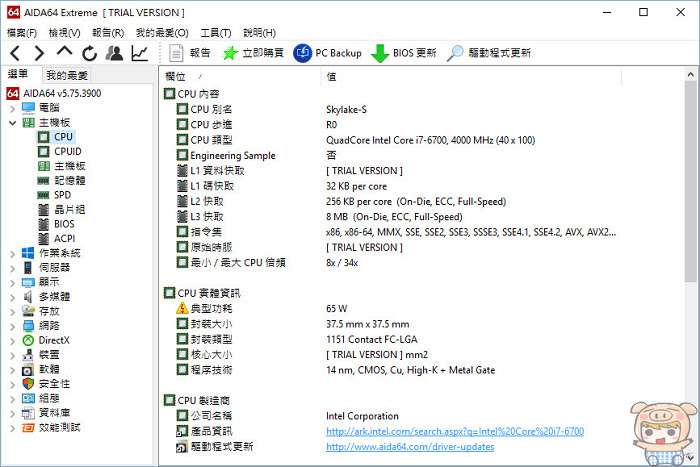
Task: Expand the 裝置 tree node
Action: coord(12,356)
